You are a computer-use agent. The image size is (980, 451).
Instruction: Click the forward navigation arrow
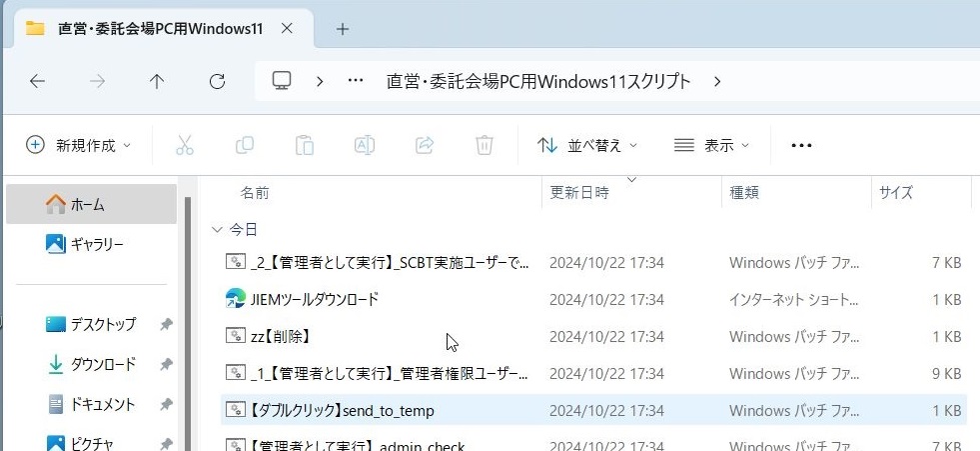pyautogui.click(x=97, y=81)
